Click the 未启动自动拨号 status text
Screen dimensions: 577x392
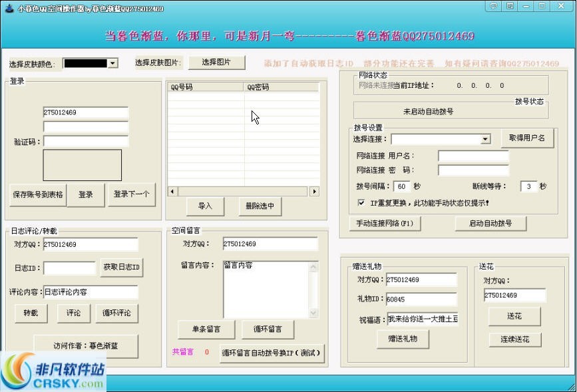coord(429,112)
